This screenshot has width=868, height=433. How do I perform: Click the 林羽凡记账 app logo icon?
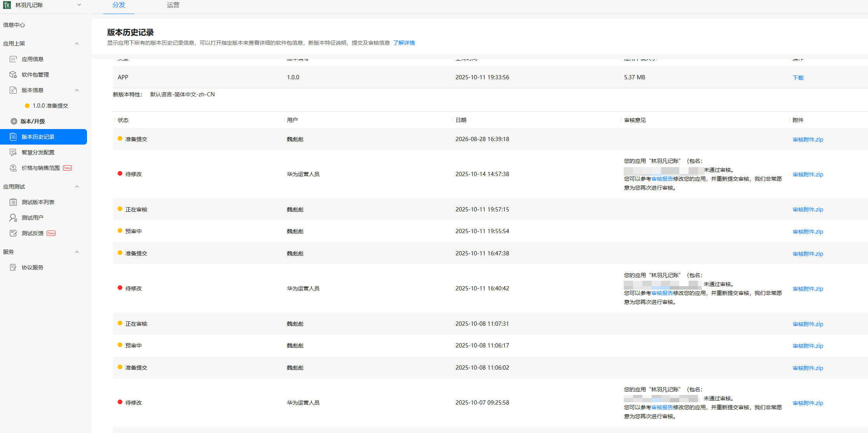pos(7,5)
